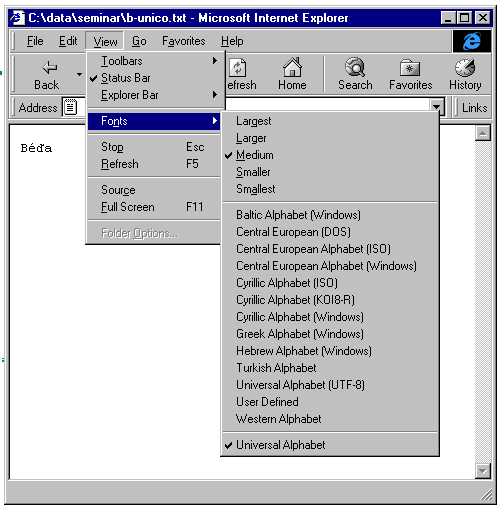Viewport: 503px width, 508px height.
Task: Choose Western Alphabet encoding
Action: [x=330, y=419]
